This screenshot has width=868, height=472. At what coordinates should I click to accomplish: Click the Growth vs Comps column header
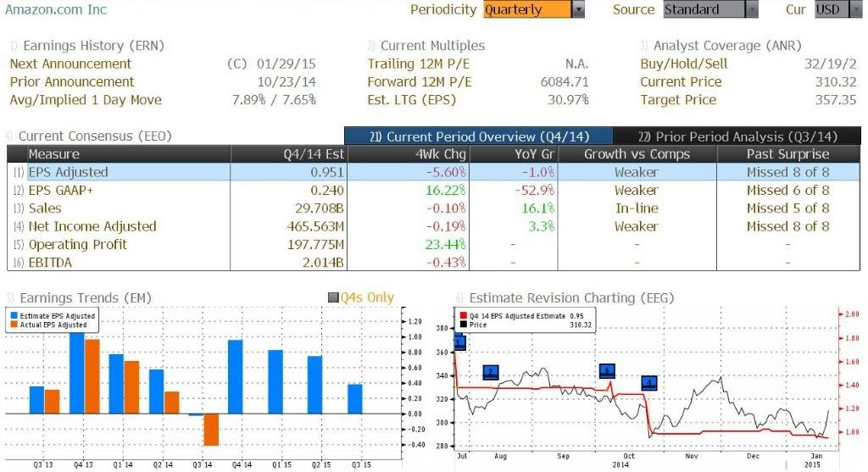pyautogui.click(x=637, y=154)
